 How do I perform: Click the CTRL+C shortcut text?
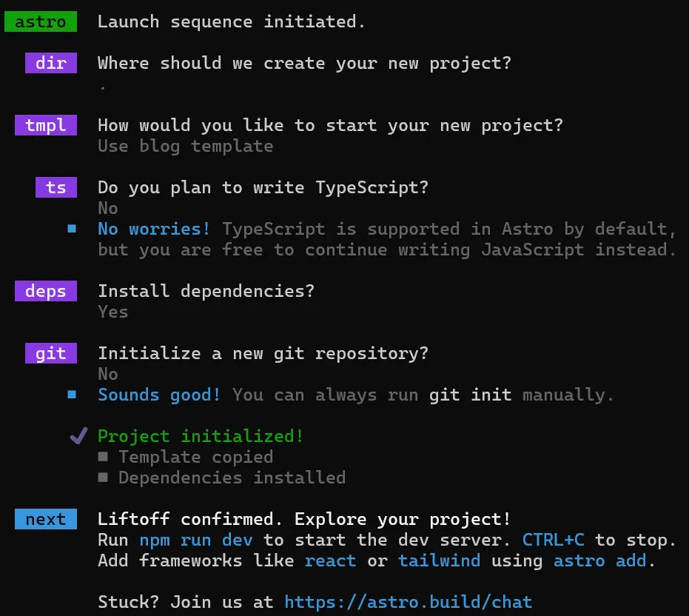553,540
